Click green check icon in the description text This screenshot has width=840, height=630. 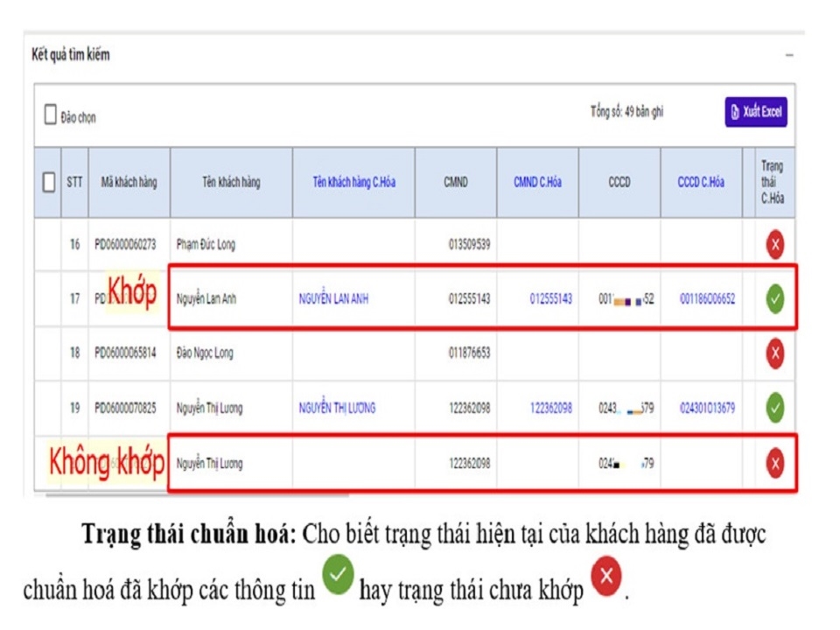pos(338,577)
